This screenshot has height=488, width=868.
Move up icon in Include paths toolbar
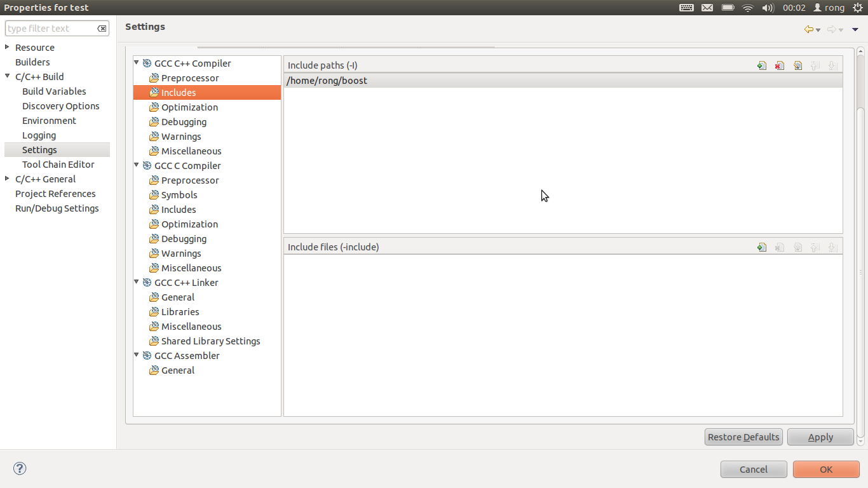(x=815, y=65)
